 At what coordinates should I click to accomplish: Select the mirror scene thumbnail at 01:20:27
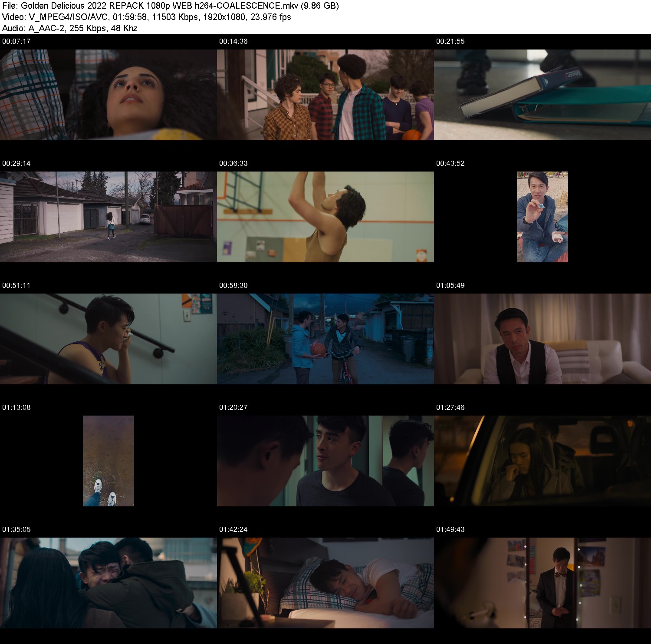325,461
